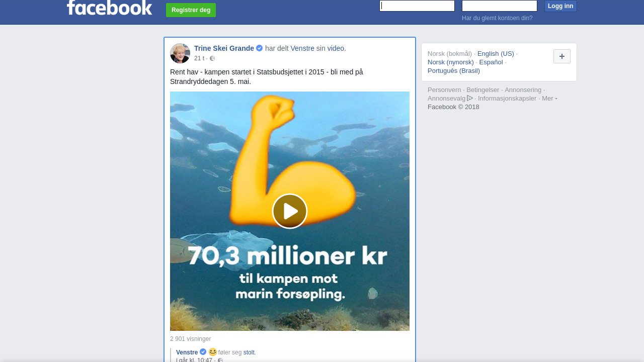The width and height of the screenshot is (644, 362).
Task: Click the verified badge next to Trine Skei Grande
Action: coord(259,48)
